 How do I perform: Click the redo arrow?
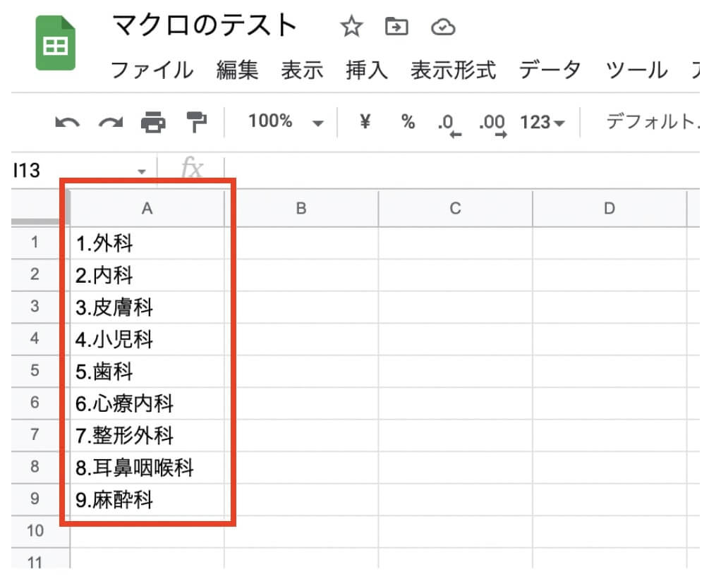[111, 123]
